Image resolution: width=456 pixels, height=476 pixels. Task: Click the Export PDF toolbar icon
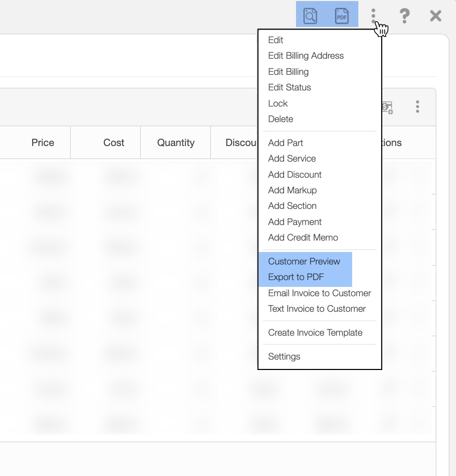point(341,16)
